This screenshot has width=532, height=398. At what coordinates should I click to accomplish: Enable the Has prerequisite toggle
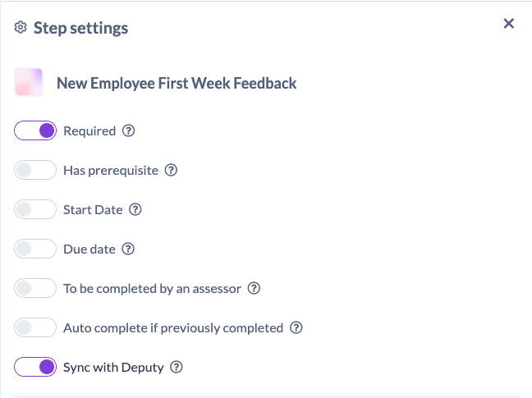tap(35, 170)
